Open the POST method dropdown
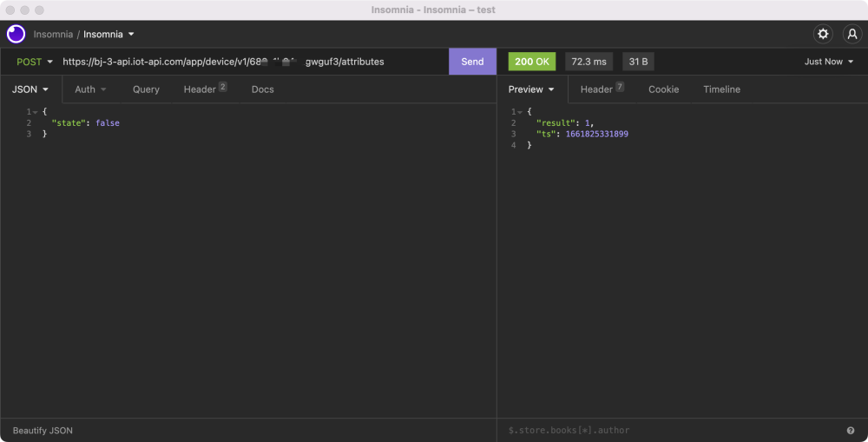Viewport: 868px width, 442px height. (x=35, y=62)
